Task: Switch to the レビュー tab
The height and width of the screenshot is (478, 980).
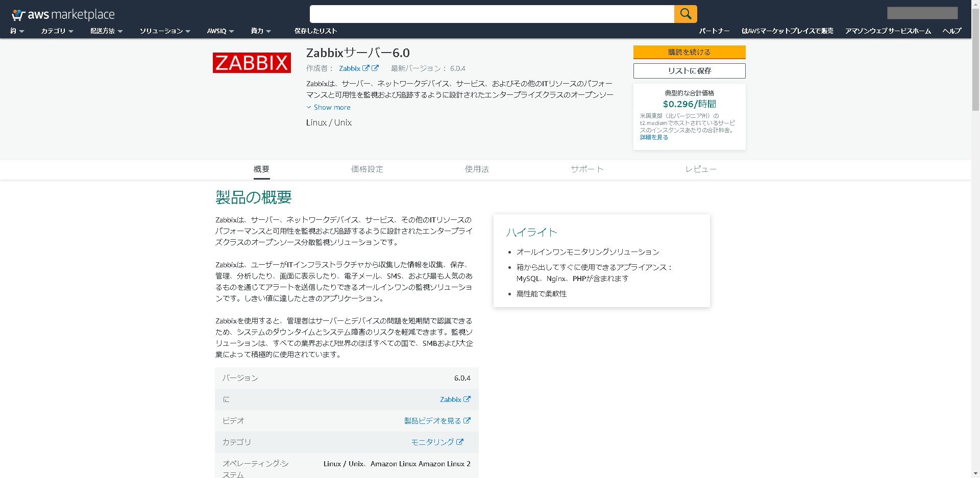Action: click(x=701, y=169)
